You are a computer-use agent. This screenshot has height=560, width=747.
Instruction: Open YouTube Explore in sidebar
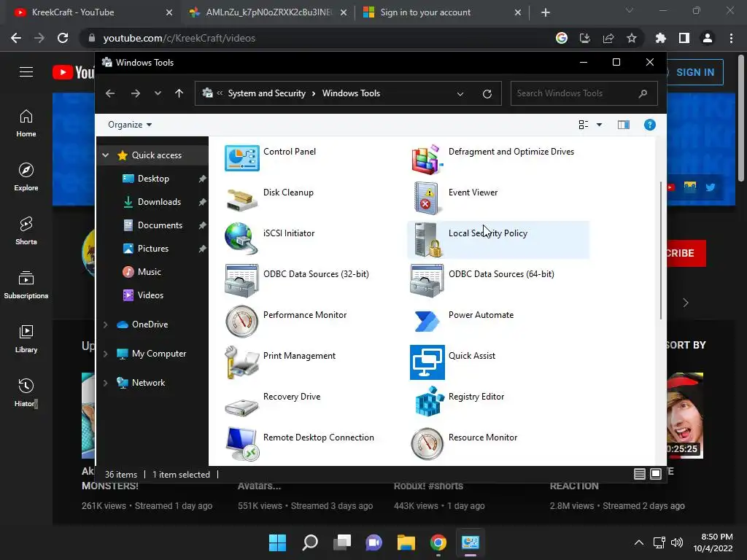[x=26, y=177]
